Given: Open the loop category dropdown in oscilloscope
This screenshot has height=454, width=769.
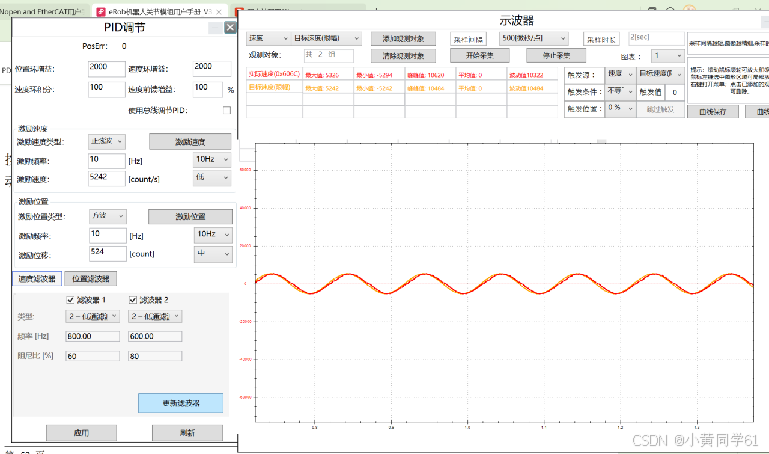Looking at the screenshot, I should (x=268, y=38).
